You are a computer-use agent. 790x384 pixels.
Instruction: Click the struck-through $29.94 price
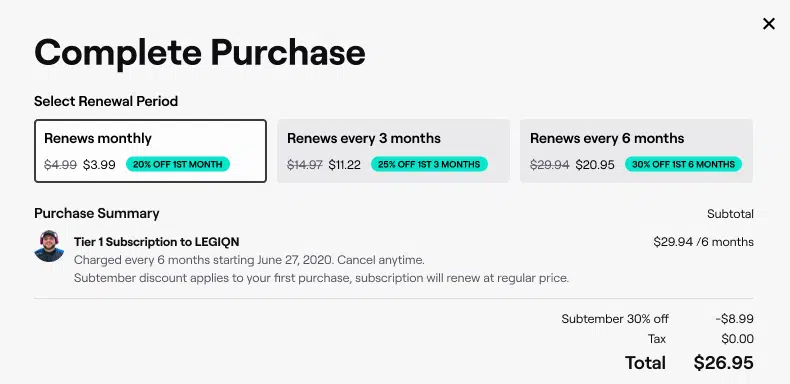point(550,165)
